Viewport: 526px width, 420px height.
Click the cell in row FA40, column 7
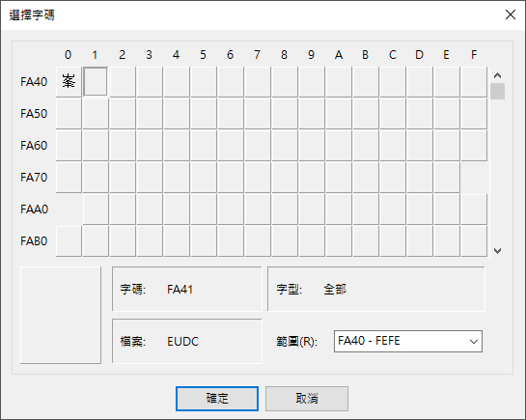pyautogui.click(x=258, y=82)
